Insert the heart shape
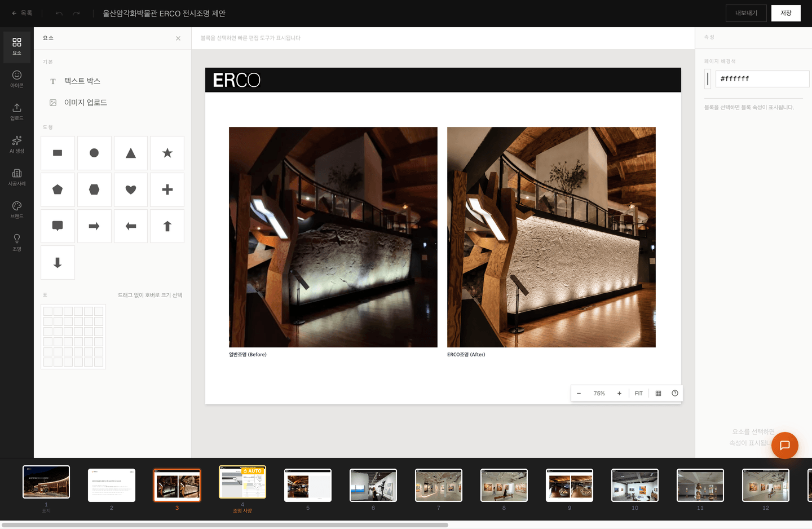The image size is (812, 529). pyautogui.click(x=131, y=189)
